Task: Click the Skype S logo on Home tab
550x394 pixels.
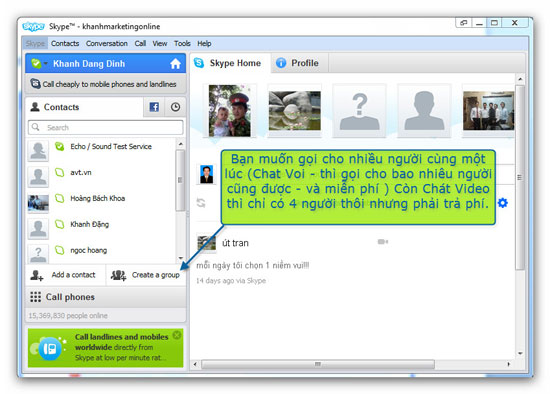Action: click(x=199, y=63)
